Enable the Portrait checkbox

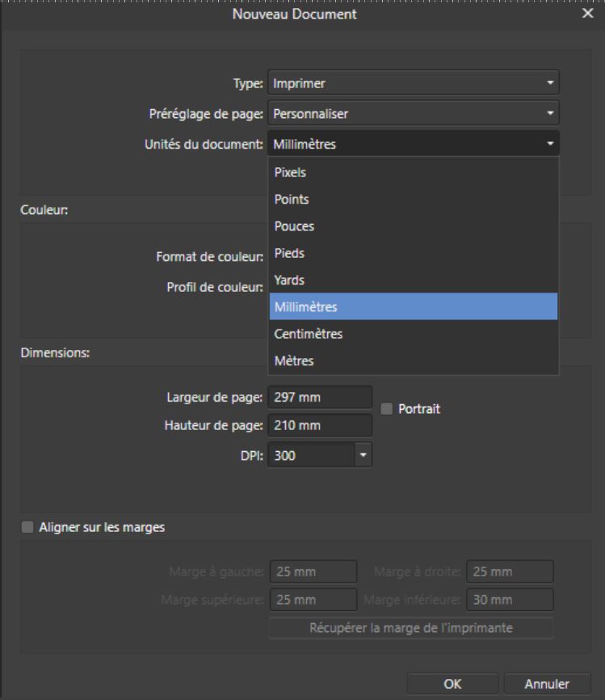(x=386, y=408)
